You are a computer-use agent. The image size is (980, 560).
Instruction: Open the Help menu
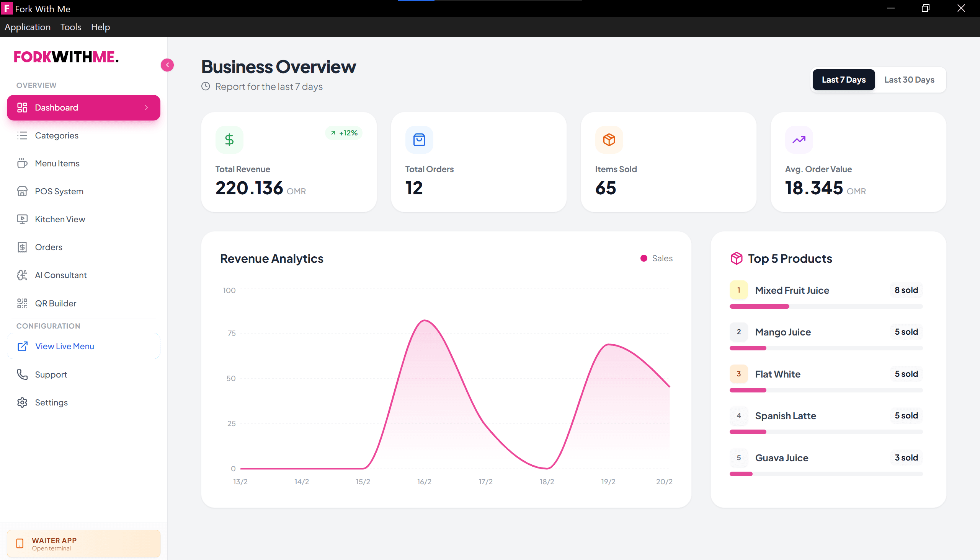click(100, 27)
